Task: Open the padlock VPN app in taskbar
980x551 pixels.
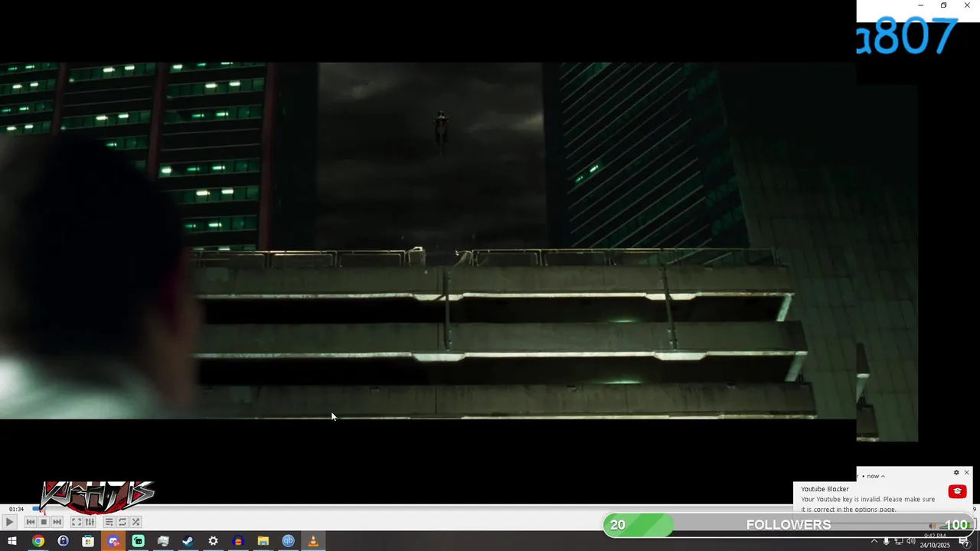Action: point(63,541)
